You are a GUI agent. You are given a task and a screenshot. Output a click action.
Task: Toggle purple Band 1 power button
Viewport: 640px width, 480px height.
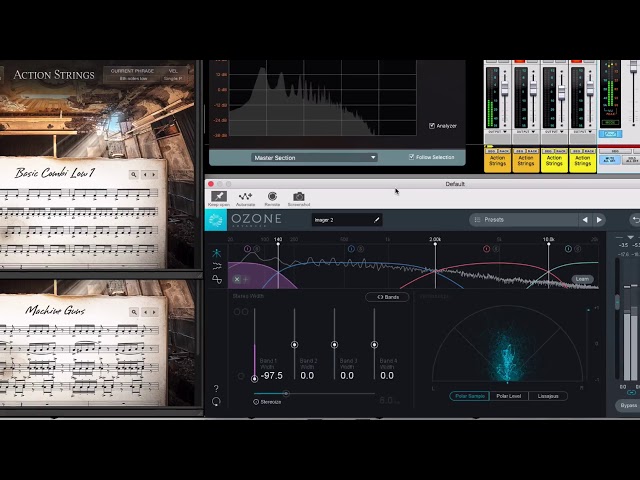(247, 249)
